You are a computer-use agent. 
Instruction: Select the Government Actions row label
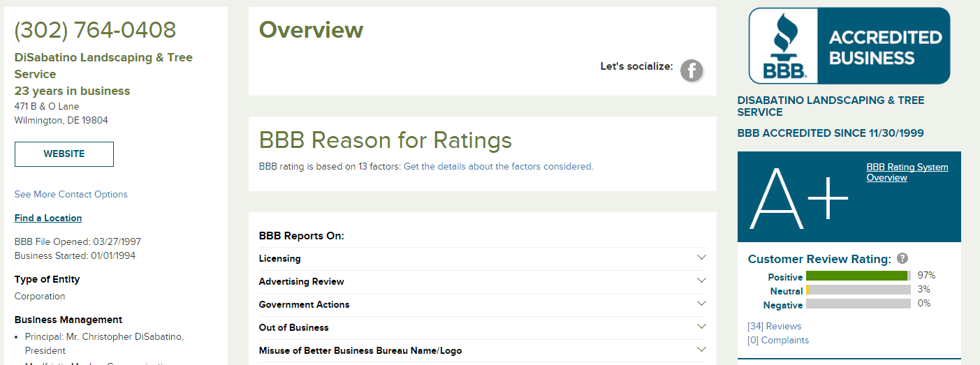point(305,304)
